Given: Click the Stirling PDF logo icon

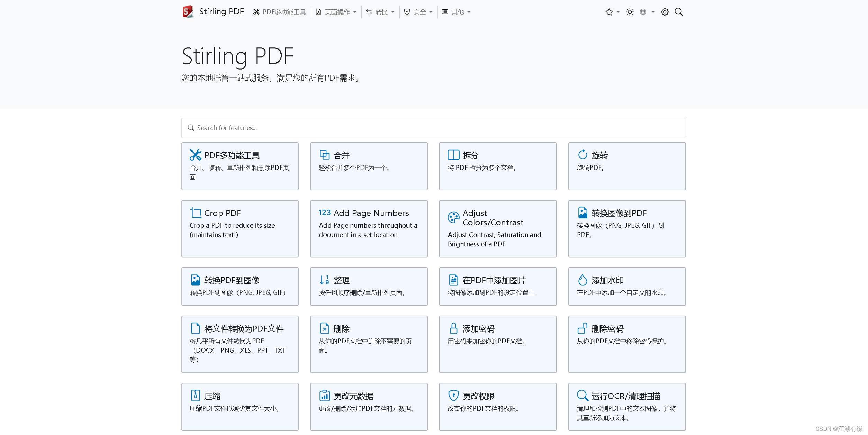Looking at the screenshot, I should click(188, 12).
